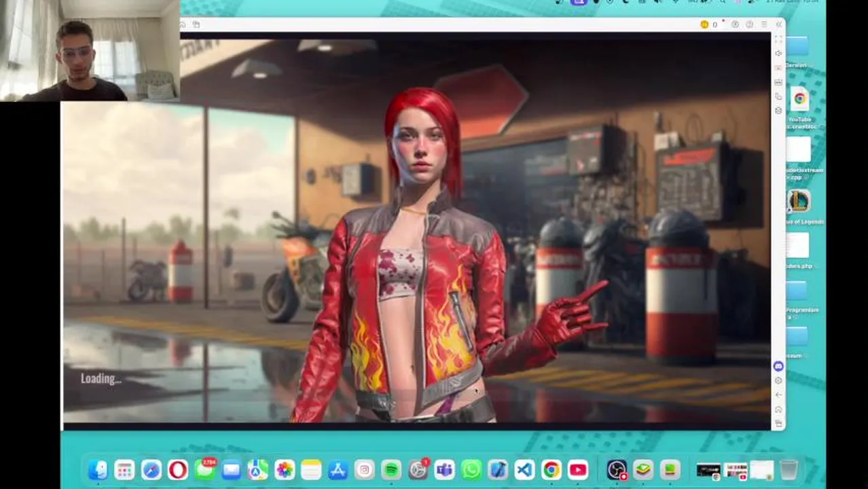Open the Trash in the dock
This screenshot has height=489, width=868.
coord(789,469)
